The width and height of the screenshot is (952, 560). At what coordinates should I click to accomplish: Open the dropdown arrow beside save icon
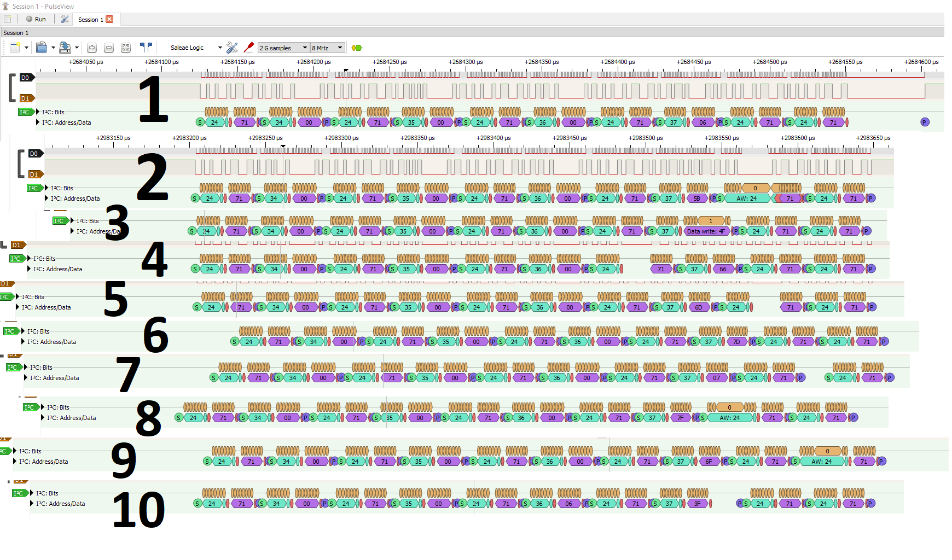tap(77, 48)
